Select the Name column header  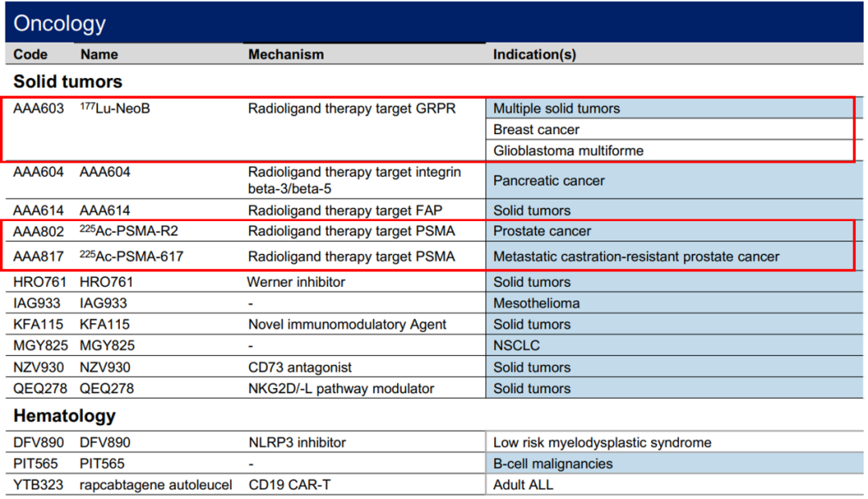(x=99, y=55)
